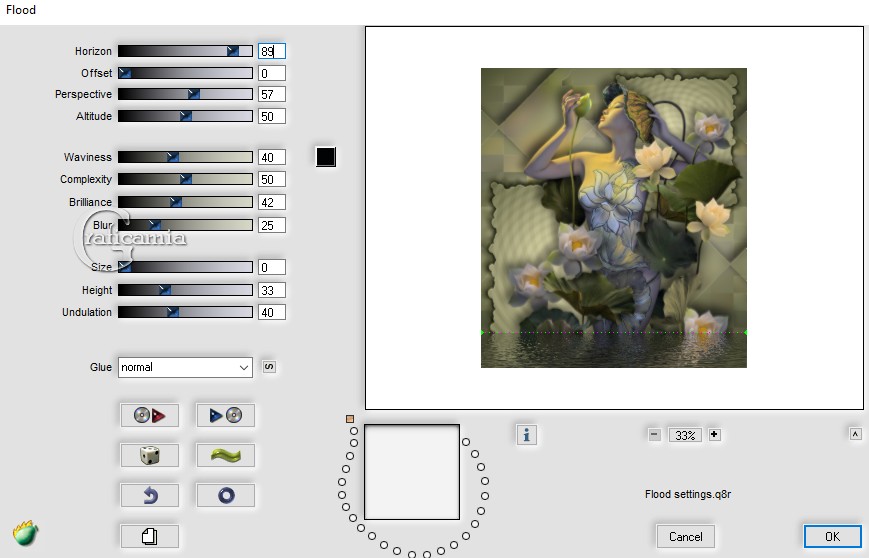Open the Glue mode dropdown

tap(185, 367)
